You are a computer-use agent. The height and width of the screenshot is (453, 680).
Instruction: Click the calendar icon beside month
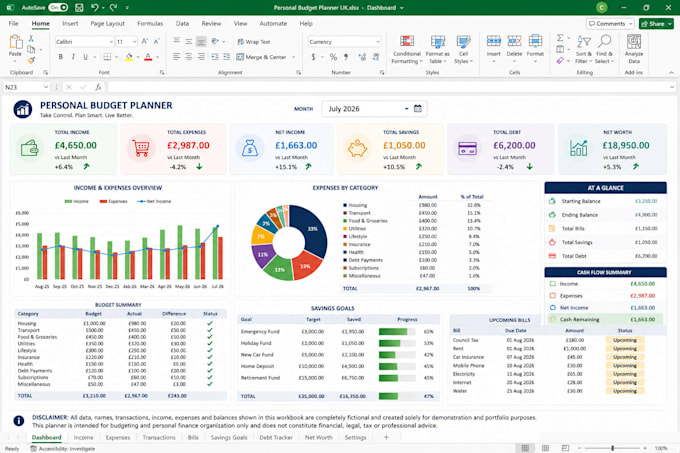click(x=418, y=109)
